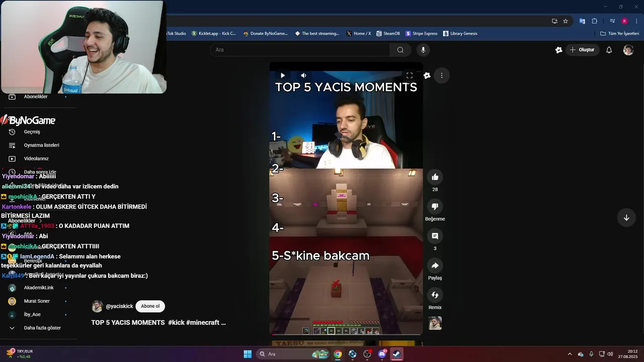Open Kicklet.app bookmark
The image size is (644, 362).
(214, 34)
